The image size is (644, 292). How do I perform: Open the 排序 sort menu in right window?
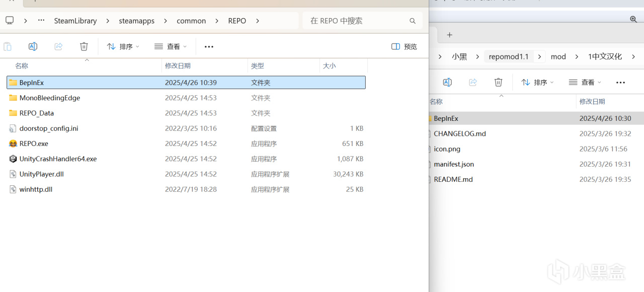(x=537, y=82)
